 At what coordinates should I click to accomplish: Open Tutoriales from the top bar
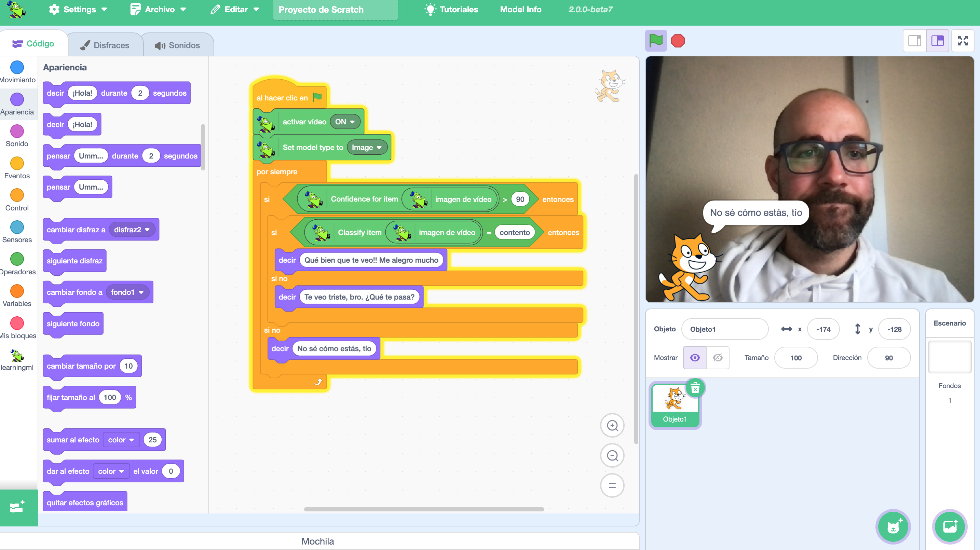point(451,10)
